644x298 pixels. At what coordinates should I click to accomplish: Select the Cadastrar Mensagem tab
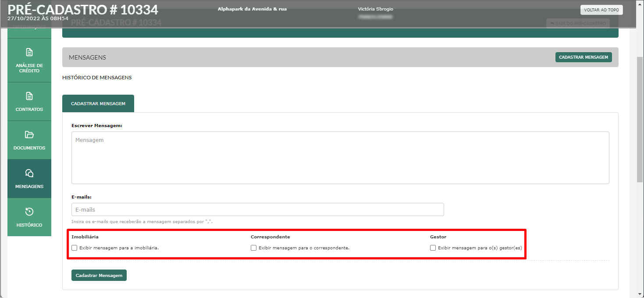pos(98,104)
